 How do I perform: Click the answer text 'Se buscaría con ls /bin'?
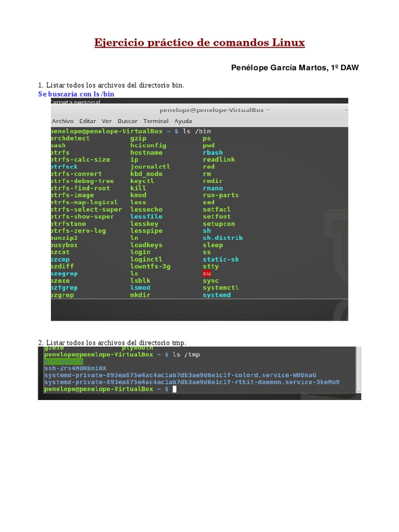tap(76, 94)
